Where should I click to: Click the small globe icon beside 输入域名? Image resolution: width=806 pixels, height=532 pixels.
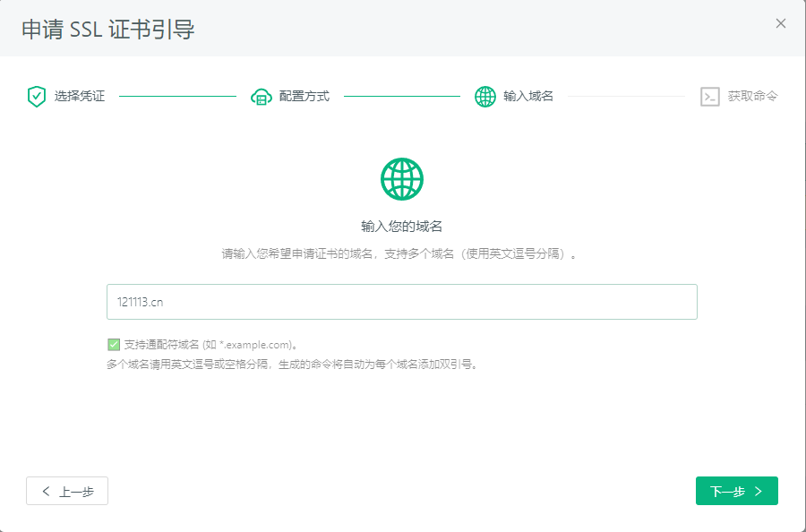[x=484, y=97]
